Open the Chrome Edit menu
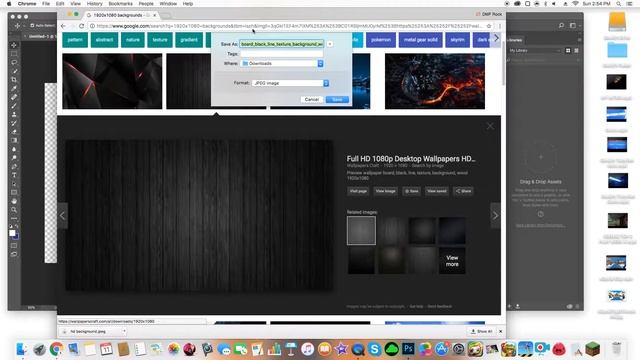The width and height of the screenshot is (640, 360). (60, 4)
